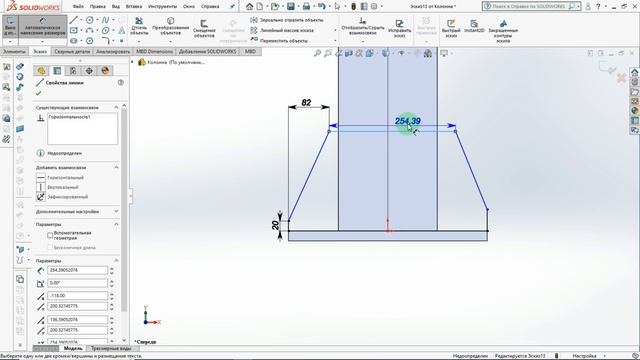Click Exit Sketch button in ribbon
This screenshot has height=360, width=640.
coord(10,26)
